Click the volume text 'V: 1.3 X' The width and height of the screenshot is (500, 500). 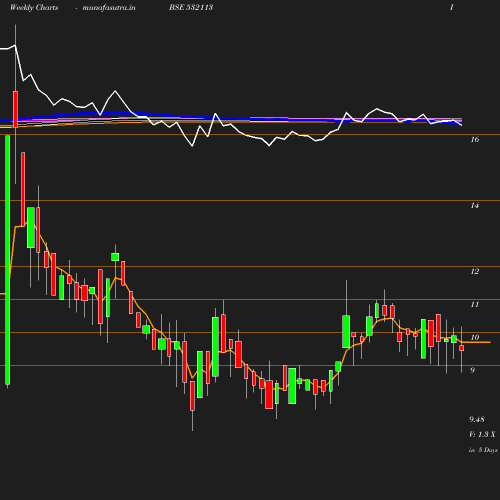(482, 434)
